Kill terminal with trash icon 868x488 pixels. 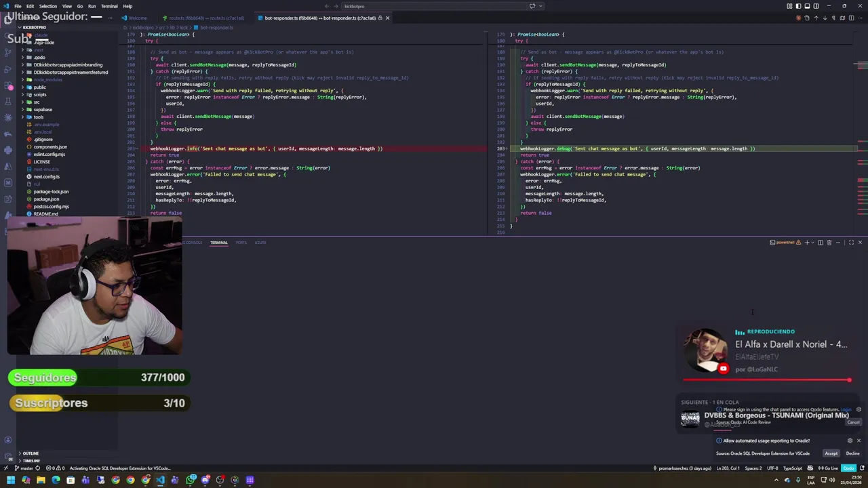pos(829,243)
